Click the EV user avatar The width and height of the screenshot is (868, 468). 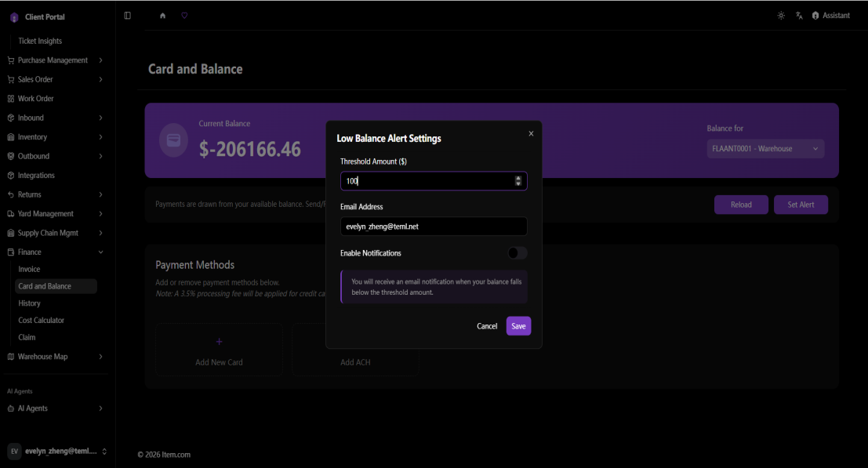pyautogui.click(x=14, y=452)
